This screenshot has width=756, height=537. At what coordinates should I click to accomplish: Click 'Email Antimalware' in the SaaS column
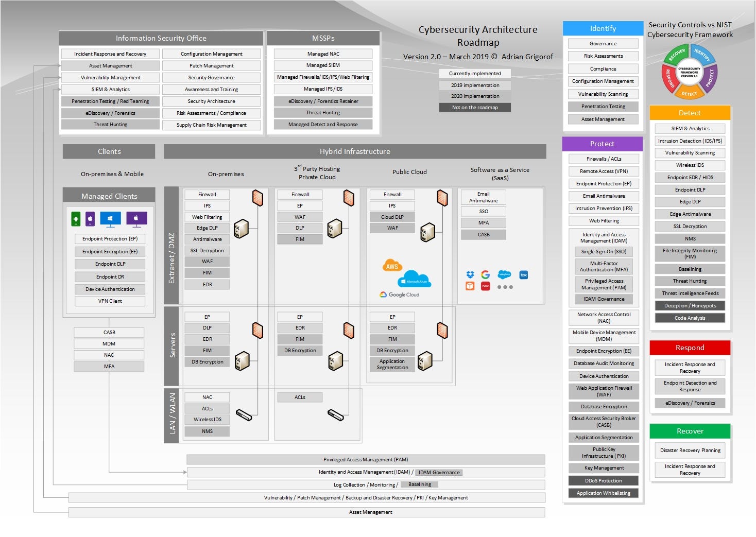pos(484,197)
